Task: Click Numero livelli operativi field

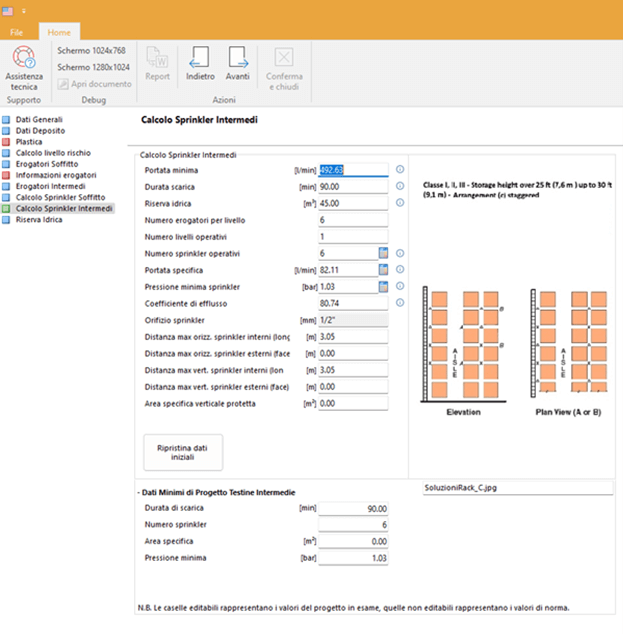Action: (353, 237)
